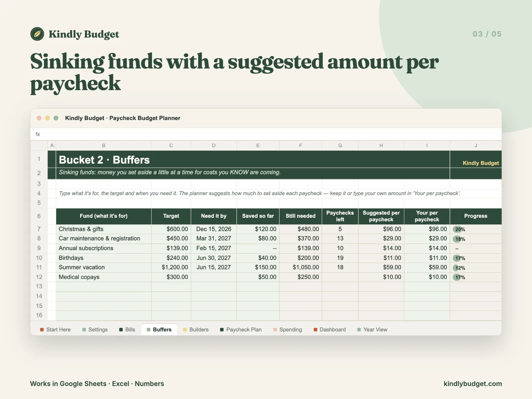The image size is (532, 399).
Task: Click the paychecks left value 13
Action: pos(340,238)
